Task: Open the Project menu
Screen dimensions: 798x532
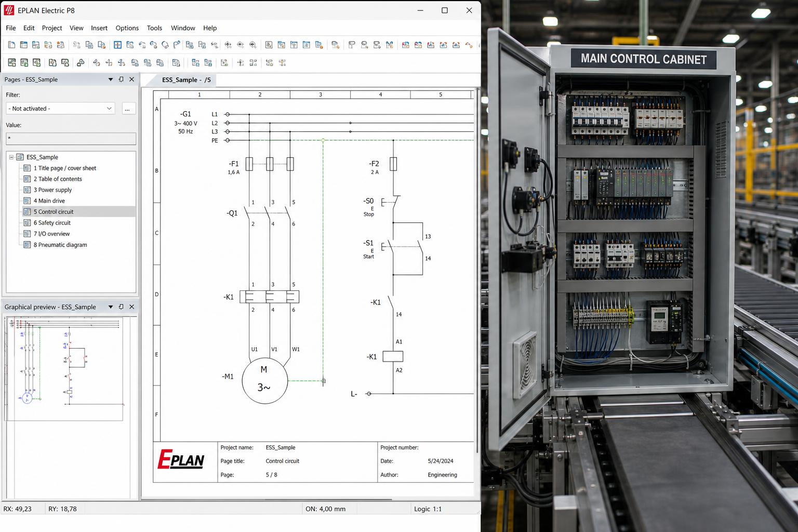Action: [52, 28]
